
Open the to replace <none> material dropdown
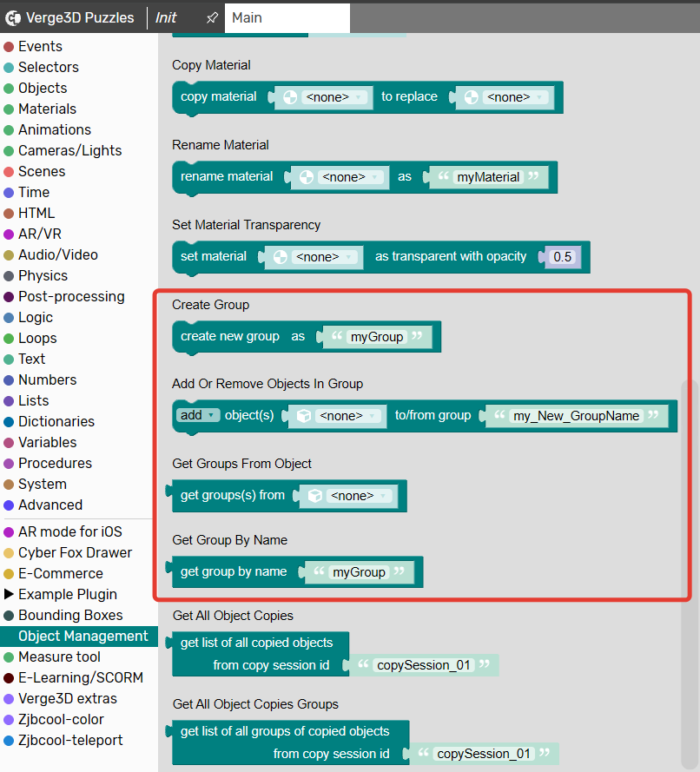point(517,97)
